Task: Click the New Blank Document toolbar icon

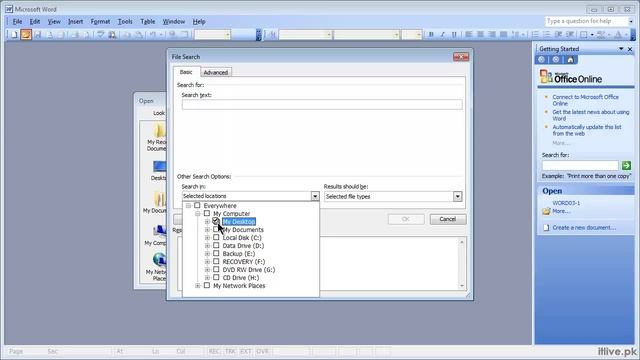Action: (x=14, y=35)
